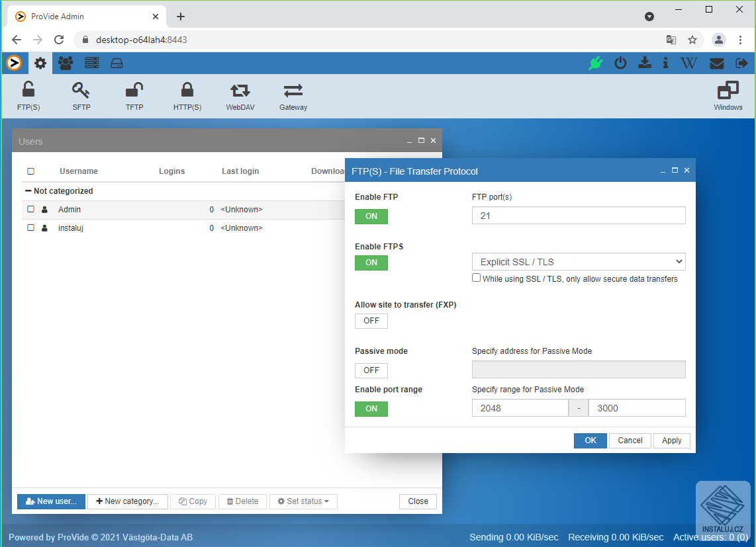Open the Chrome three-dot menu

click(740, 40)
